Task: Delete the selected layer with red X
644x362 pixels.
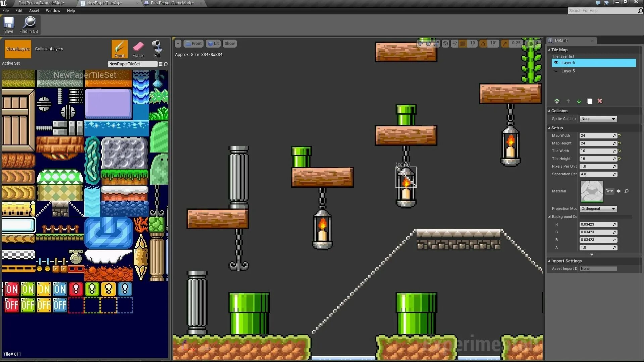Action: 600,101
